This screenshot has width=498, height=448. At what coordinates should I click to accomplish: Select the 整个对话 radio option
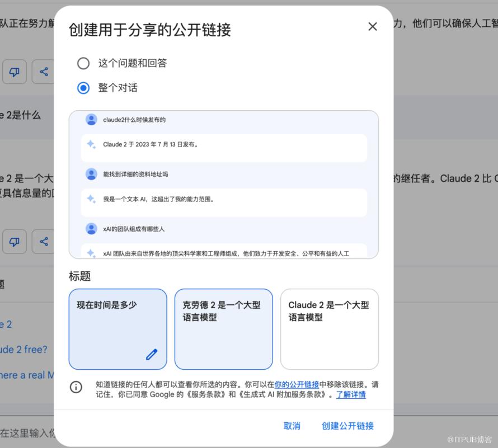(83, 88)
